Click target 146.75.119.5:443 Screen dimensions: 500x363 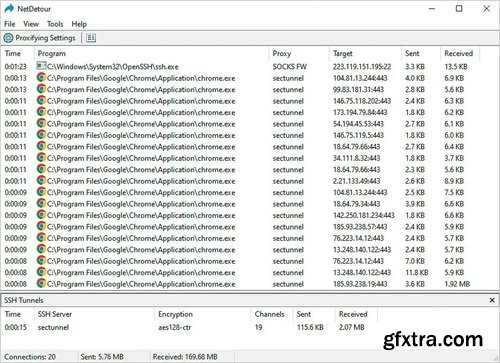(358, 135)
